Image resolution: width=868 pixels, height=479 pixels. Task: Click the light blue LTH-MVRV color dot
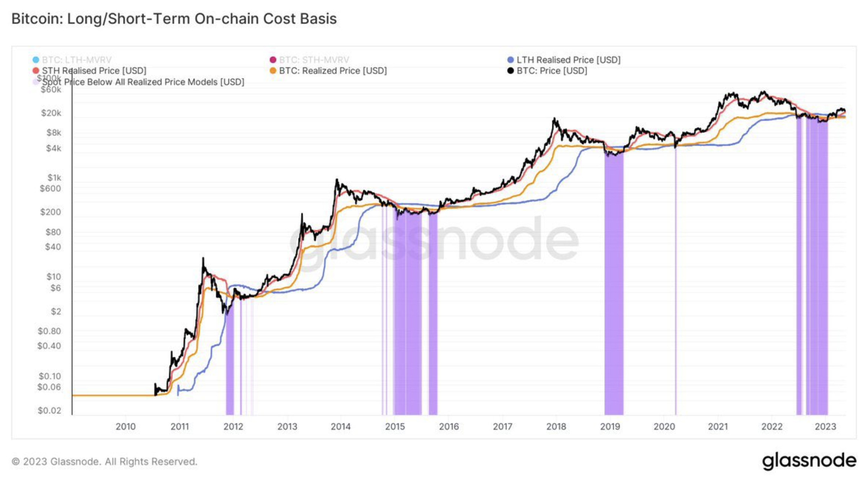36,60
